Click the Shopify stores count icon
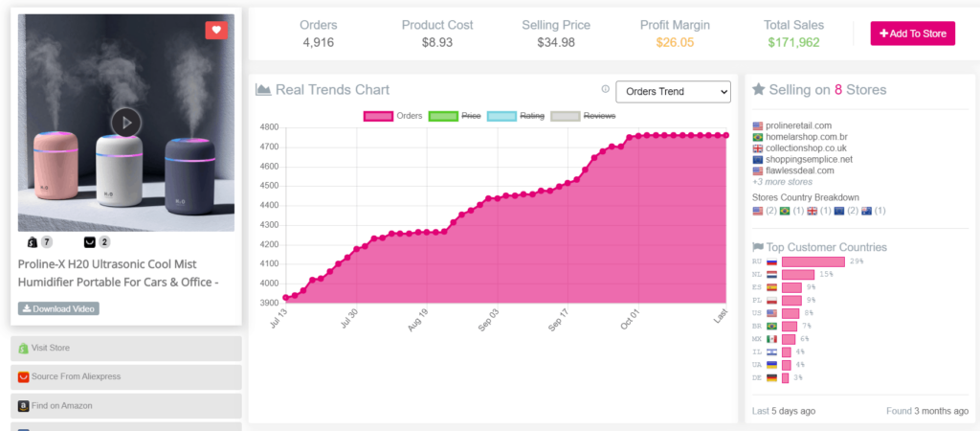Image resolution: width=980 pixels, height=431 pixels. tap(33, 242)
